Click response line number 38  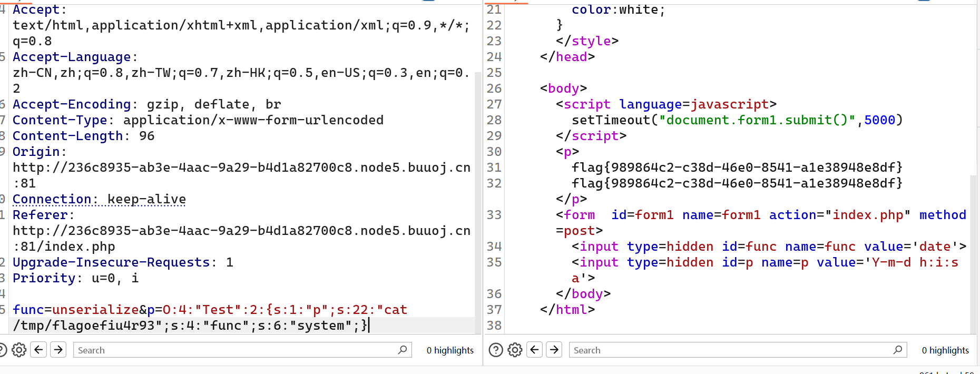click(x=494, y=326)
